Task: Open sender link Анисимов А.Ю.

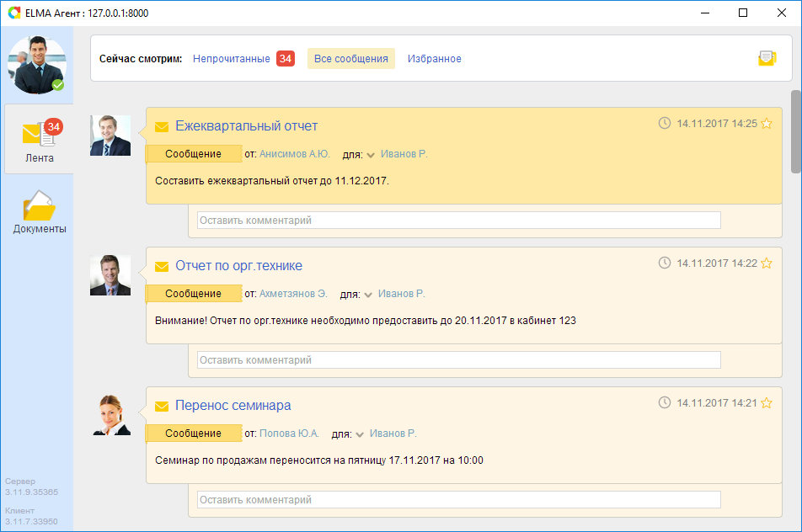Action: (x=294, y=154)
